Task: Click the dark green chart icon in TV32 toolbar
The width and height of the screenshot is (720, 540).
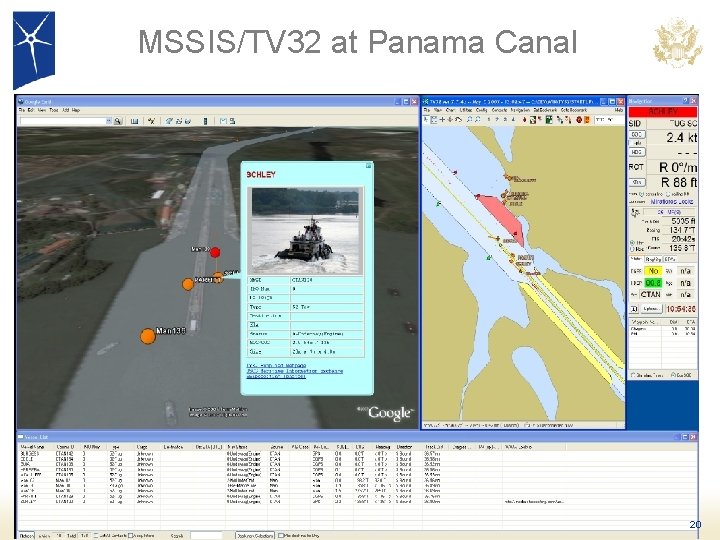Action: click(549, 119)
